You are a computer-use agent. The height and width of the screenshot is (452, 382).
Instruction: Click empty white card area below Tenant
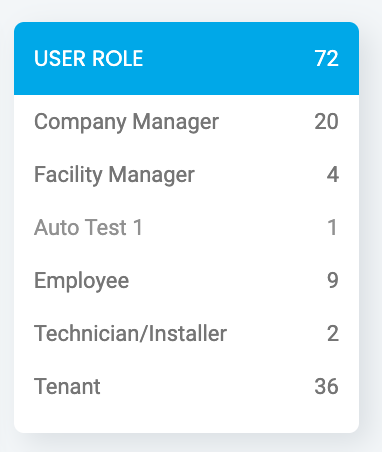(x=186, y=415)
